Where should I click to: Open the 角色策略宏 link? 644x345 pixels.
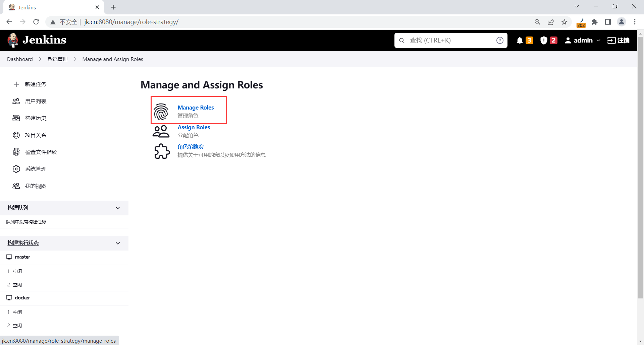pos(191,147)
